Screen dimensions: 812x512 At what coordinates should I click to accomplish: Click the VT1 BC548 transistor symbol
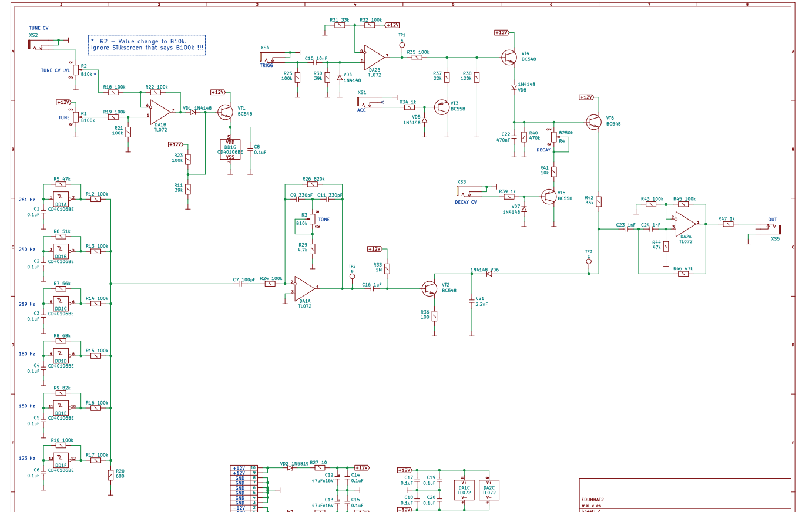[226, 112]
